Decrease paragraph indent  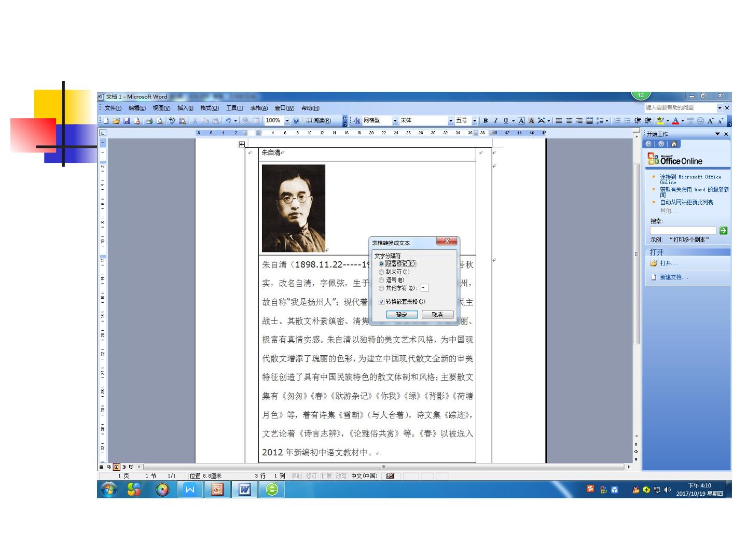click(638, 121)
